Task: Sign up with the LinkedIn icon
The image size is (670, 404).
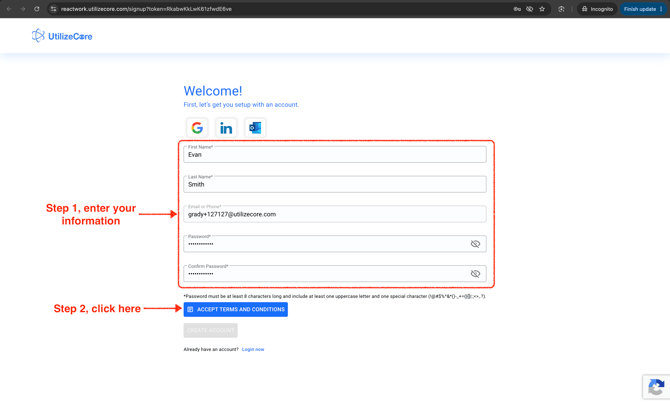Action: click(226, 127)
